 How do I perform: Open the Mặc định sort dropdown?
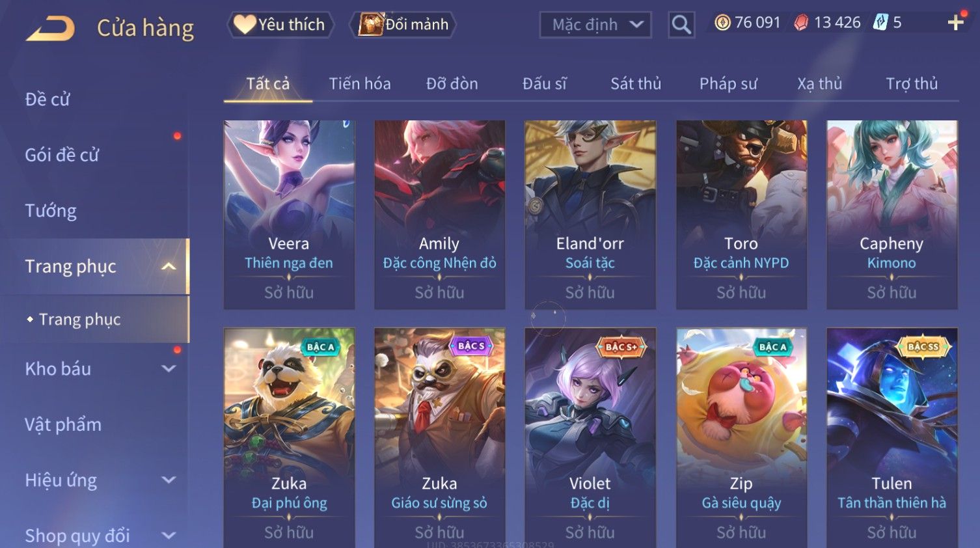point(595,25)
